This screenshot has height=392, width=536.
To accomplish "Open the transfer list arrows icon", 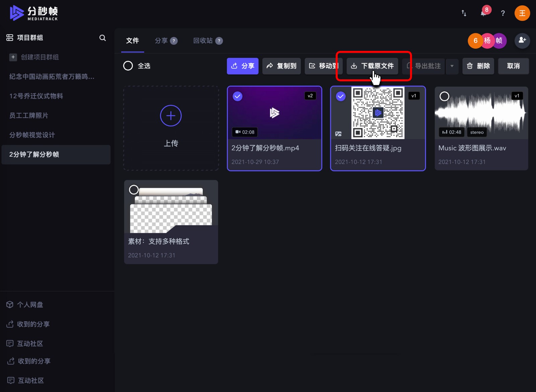I will click(464, 13).
